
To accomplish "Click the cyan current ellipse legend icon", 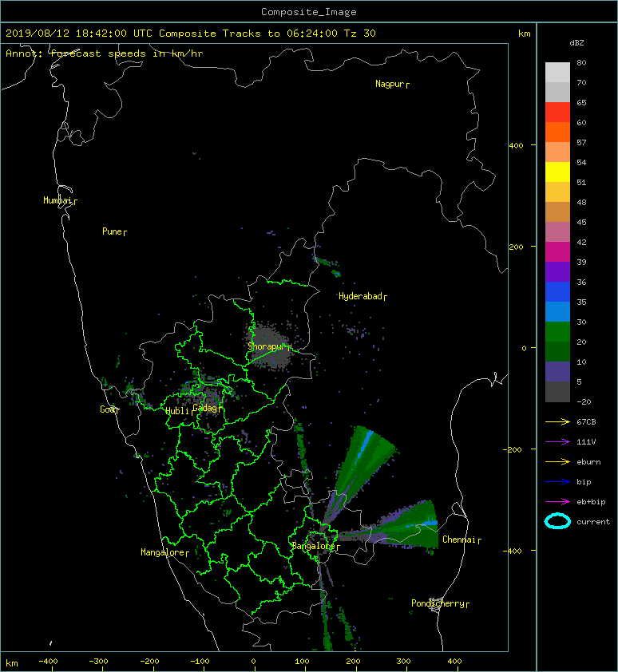I will pos(557,521).
